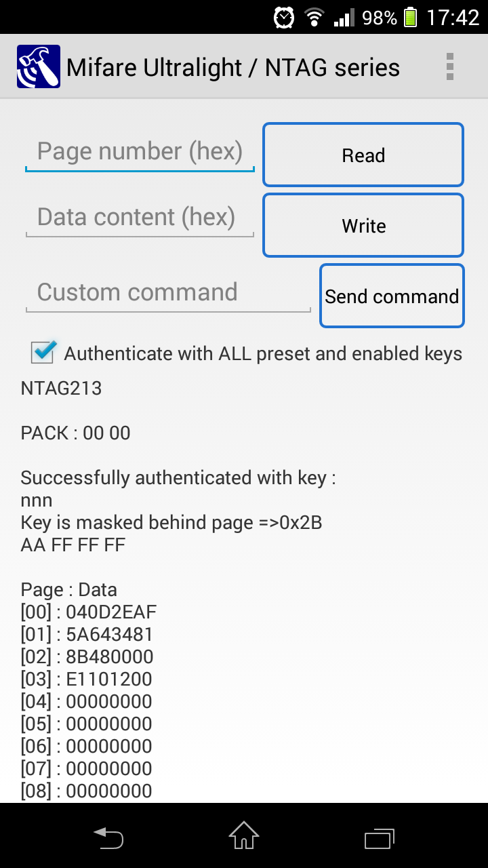Tap the NTAG213 tag type text

click(62, 389)
